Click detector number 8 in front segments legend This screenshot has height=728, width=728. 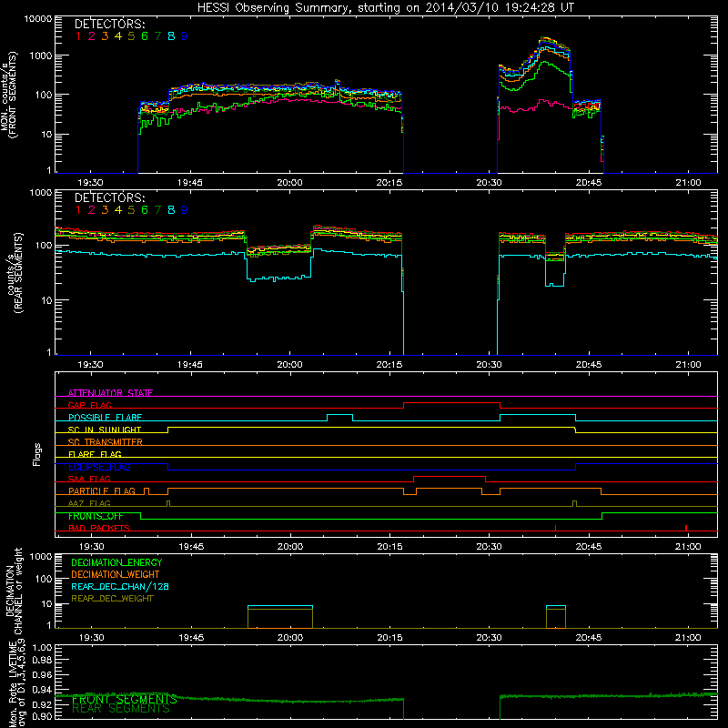tap(171, 36)
